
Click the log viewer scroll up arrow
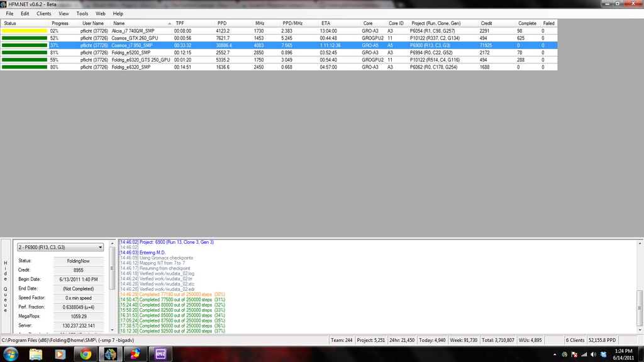tap(640, 243)
